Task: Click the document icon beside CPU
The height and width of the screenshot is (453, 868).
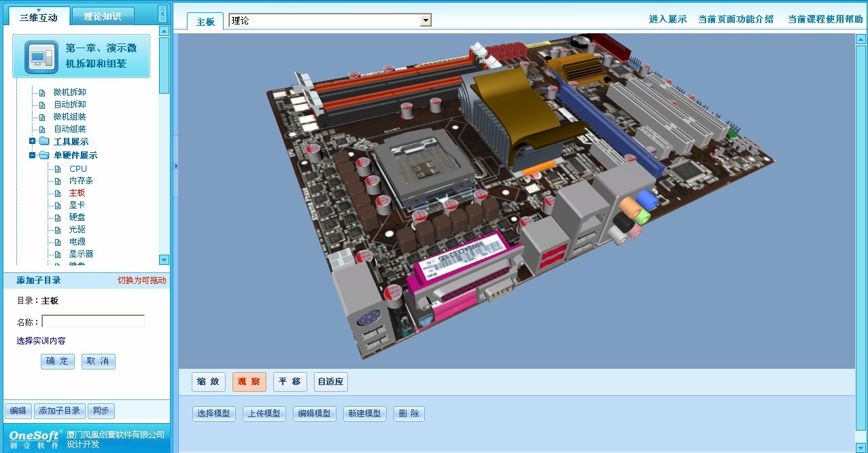Action: [x=58, y=169]
